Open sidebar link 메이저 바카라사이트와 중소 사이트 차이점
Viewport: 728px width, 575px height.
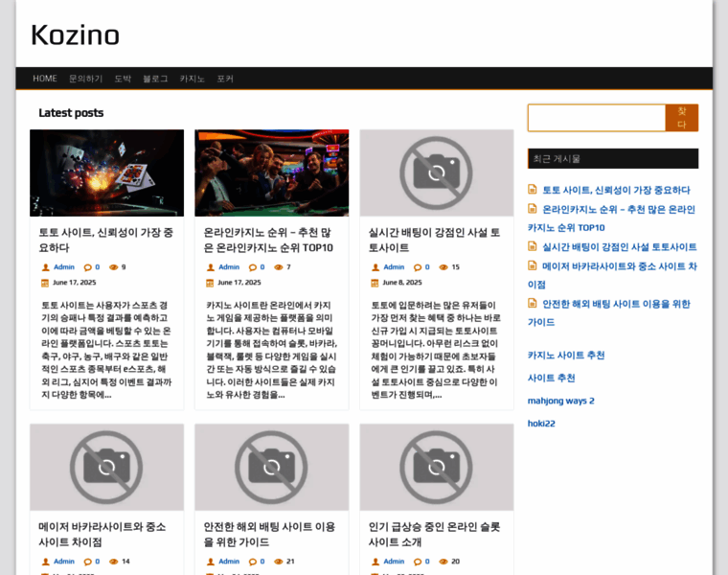(x=612, y=275)
